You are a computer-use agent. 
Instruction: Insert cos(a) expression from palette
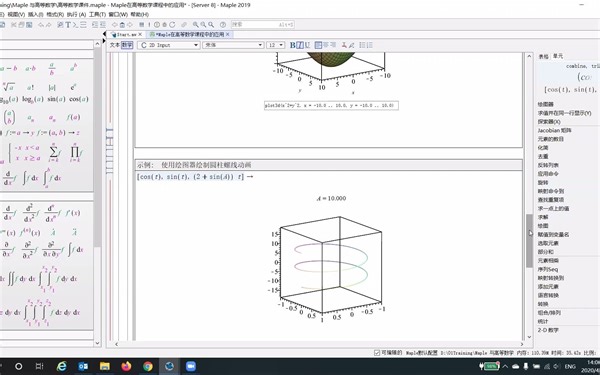point(79,99)
